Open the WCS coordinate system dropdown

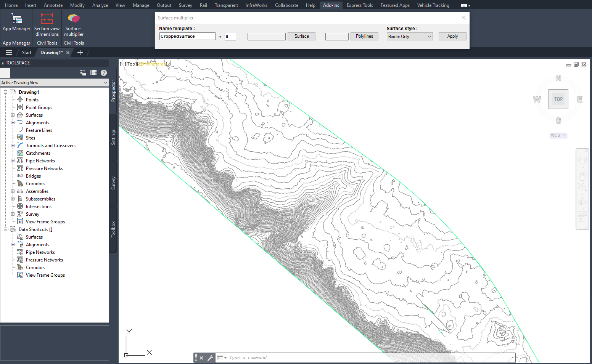[x=558, y=135]
